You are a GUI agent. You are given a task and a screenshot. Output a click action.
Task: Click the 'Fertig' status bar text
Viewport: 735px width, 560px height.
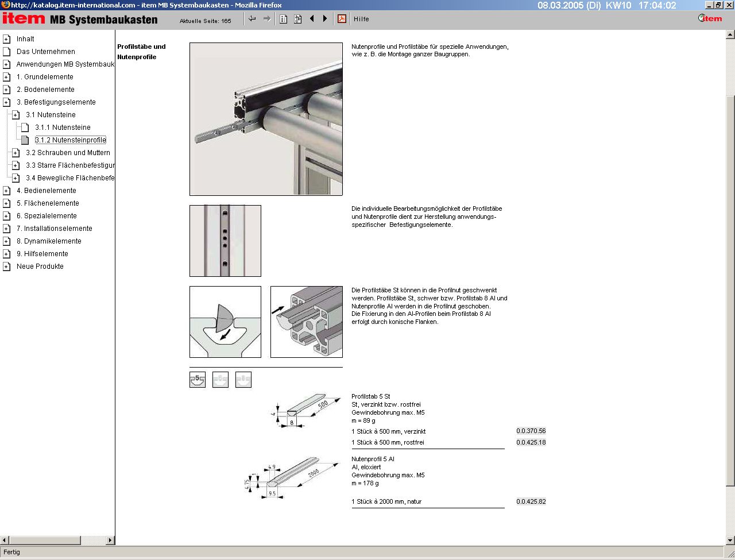click(11, 552)
